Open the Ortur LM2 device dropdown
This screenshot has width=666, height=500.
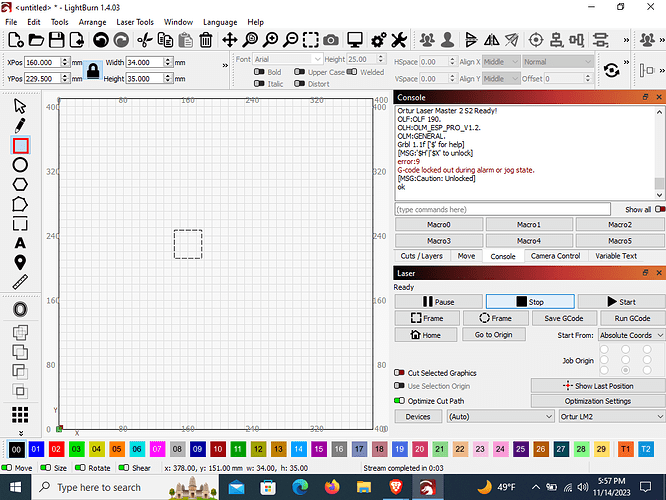click(x=612, y=417)
